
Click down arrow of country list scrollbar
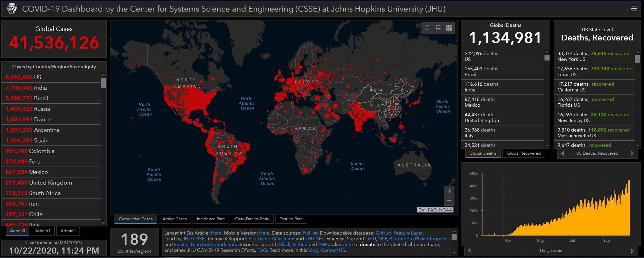click(x=103, y=223)
